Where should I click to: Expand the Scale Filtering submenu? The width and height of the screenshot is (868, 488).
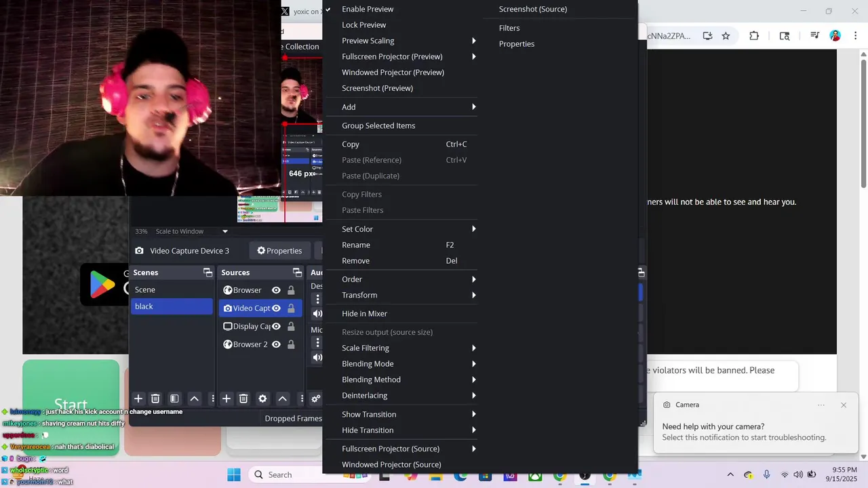(x=401, y=348)
